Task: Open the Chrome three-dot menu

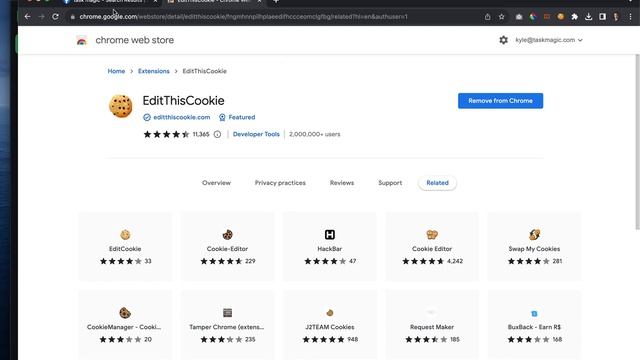Action: [x=631, y=17]
